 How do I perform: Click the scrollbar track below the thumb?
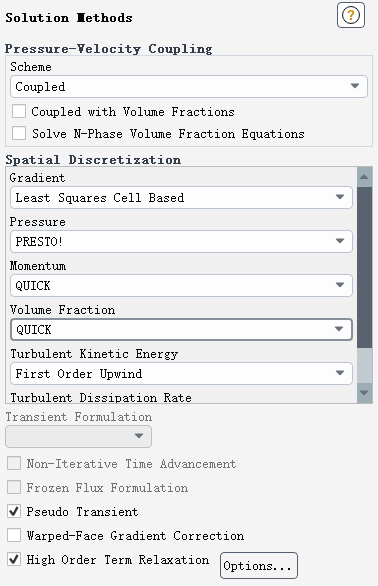(x=365, y=366)
